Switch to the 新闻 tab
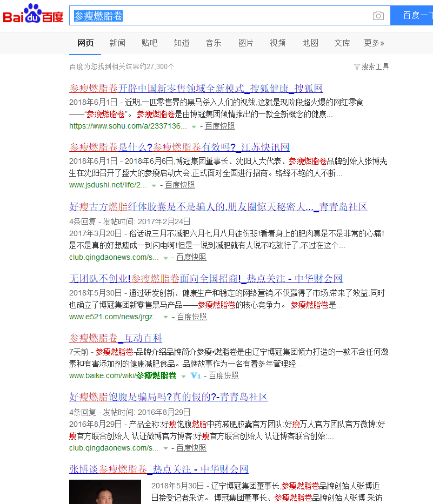This screenshot has height=504, width=433. click(x=117, y=43)
